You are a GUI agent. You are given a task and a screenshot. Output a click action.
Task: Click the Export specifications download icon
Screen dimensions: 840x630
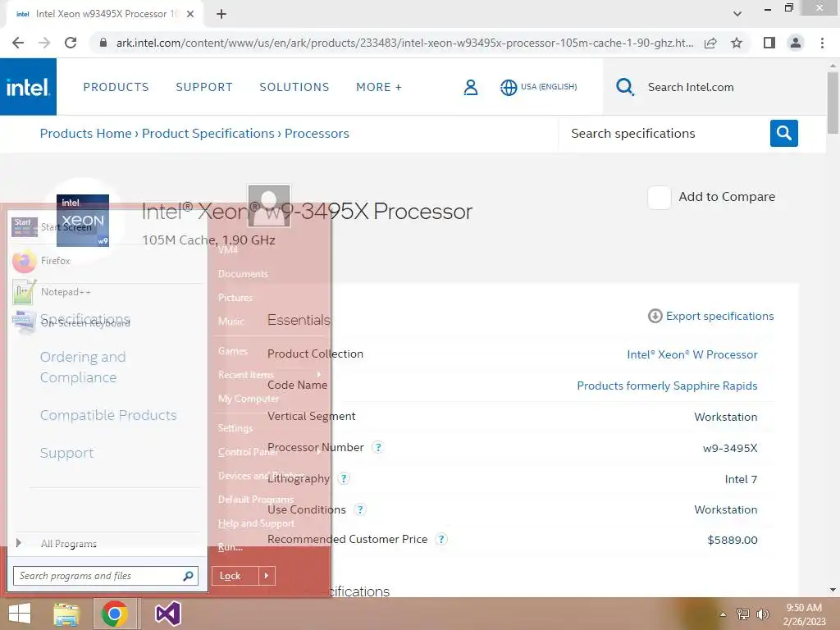655,316
